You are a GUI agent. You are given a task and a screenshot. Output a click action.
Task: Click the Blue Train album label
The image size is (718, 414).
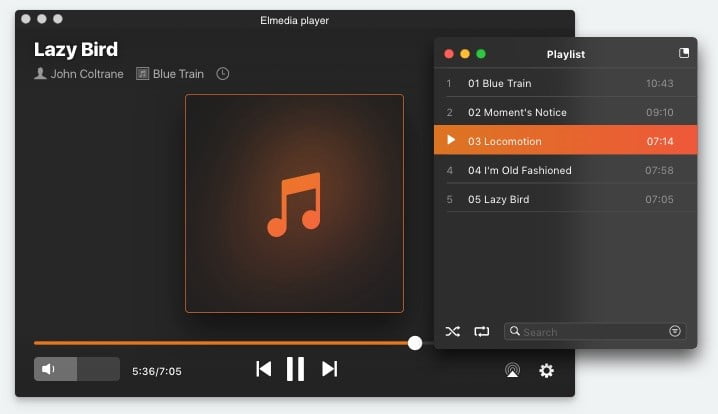[x=178, y=74]
